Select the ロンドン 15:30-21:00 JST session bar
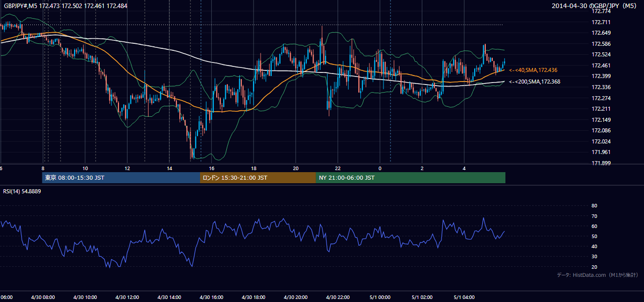 (x=258, y=178)
